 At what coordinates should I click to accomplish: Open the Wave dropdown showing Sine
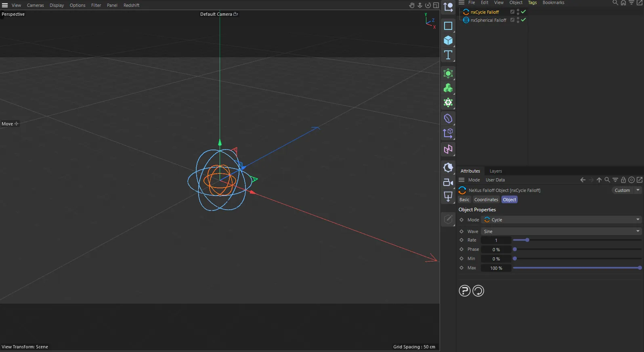pyautogui.click(x=561, y=231)
